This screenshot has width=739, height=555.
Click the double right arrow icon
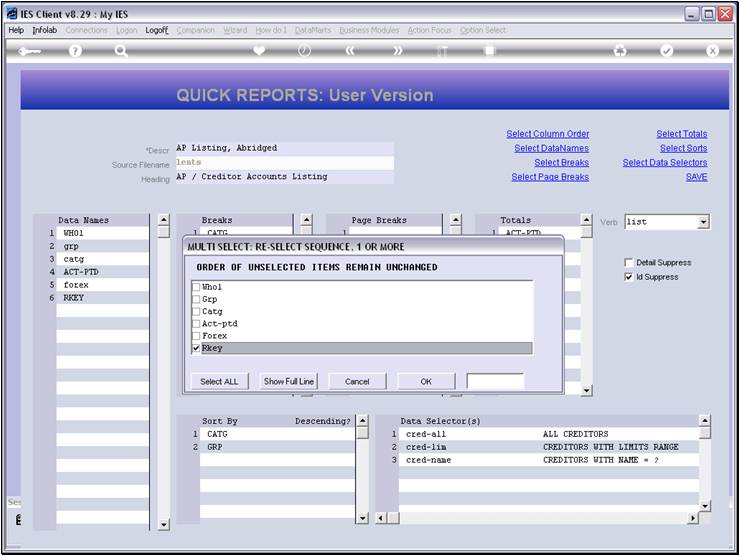(x=398, y=50)
